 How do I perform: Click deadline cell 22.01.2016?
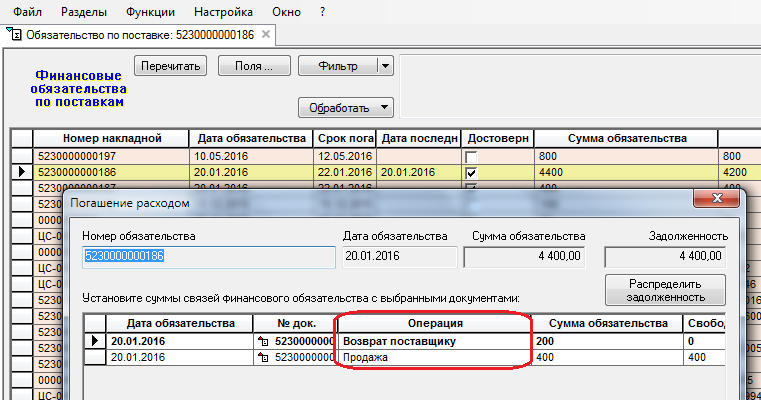click(x=345, y=172)
